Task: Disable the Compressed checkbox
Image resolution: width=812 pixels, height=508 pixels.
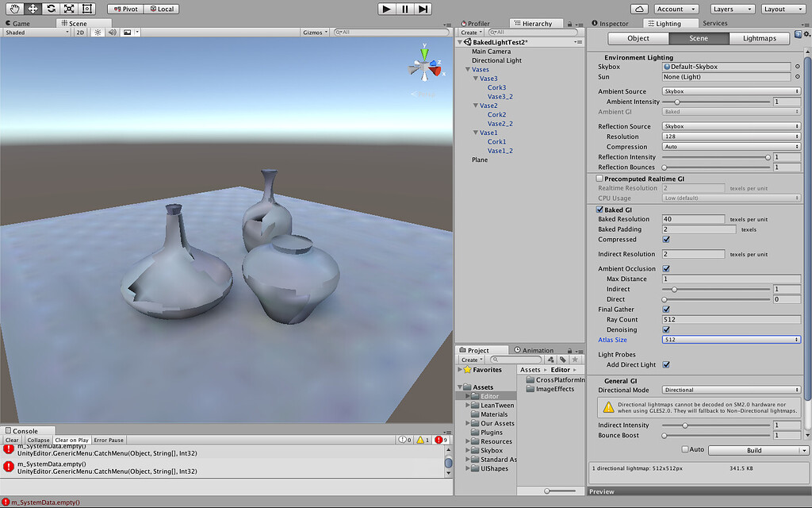Action: coord(666,239)
